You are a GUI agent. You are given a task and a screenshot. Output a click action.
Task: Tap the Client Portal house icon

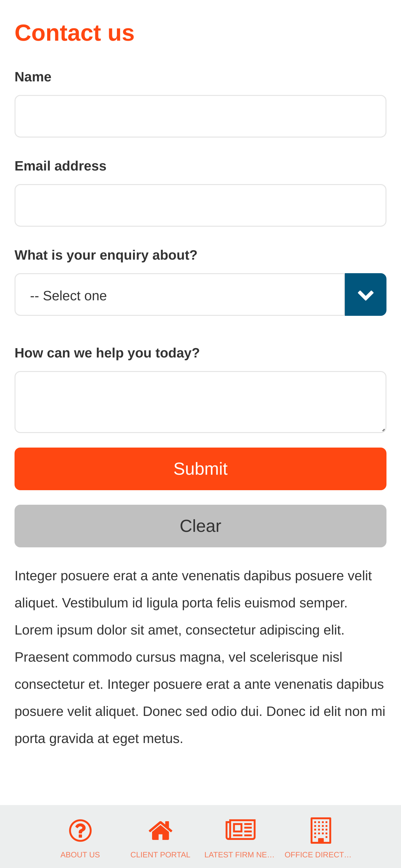pyautogui.click(x=160, y=830)
